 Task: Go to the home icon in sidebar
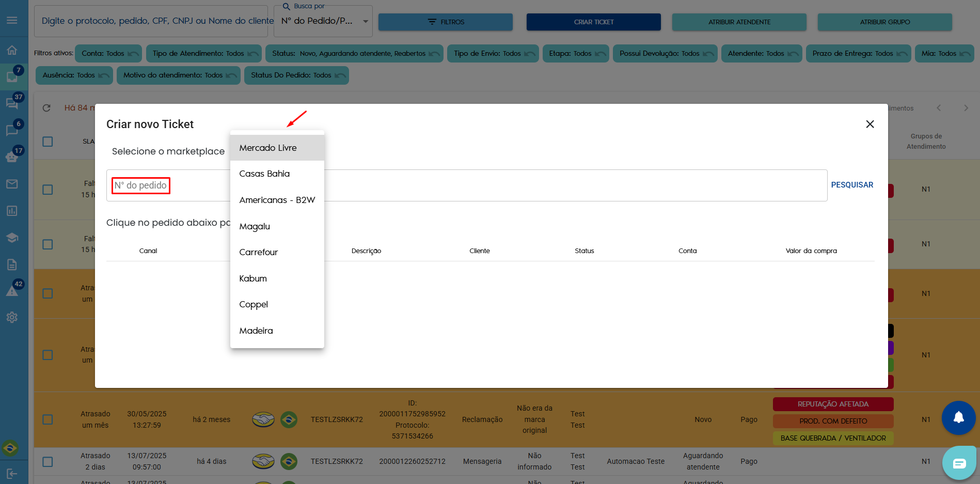click(12, 50)
